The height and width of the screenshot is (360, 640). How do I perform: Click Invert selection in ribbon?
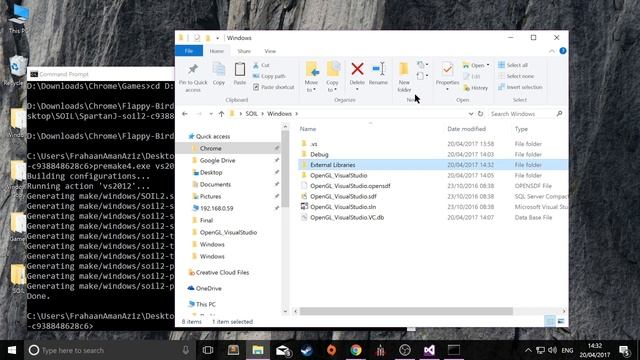[520, 87]
